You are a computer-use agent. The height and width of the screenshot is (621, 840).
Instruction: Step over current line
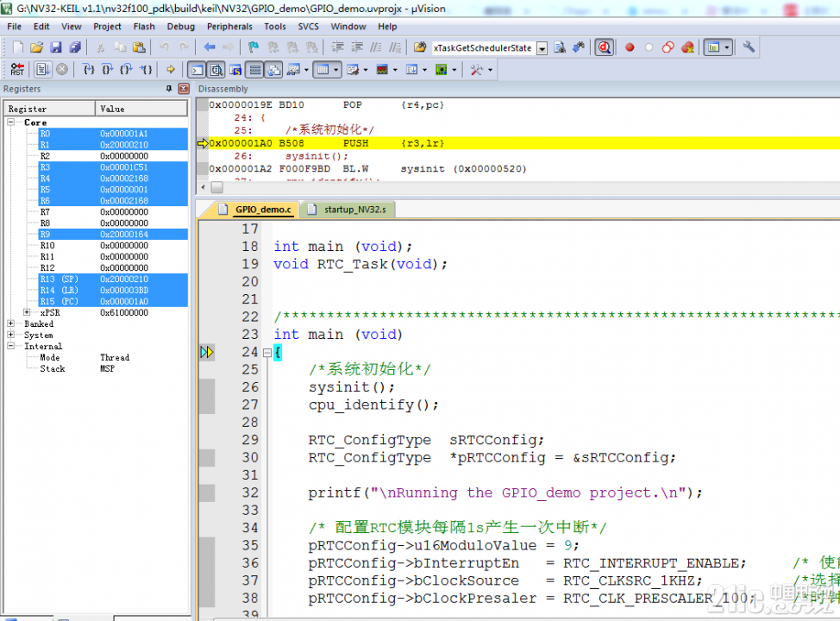click(x=107, y=69)
